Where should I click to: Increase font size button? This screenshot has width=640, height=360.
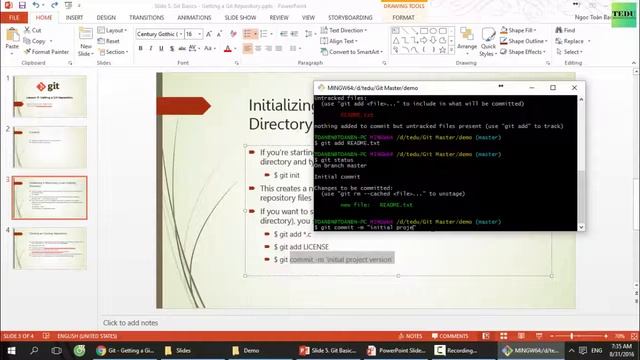(209, 34)
